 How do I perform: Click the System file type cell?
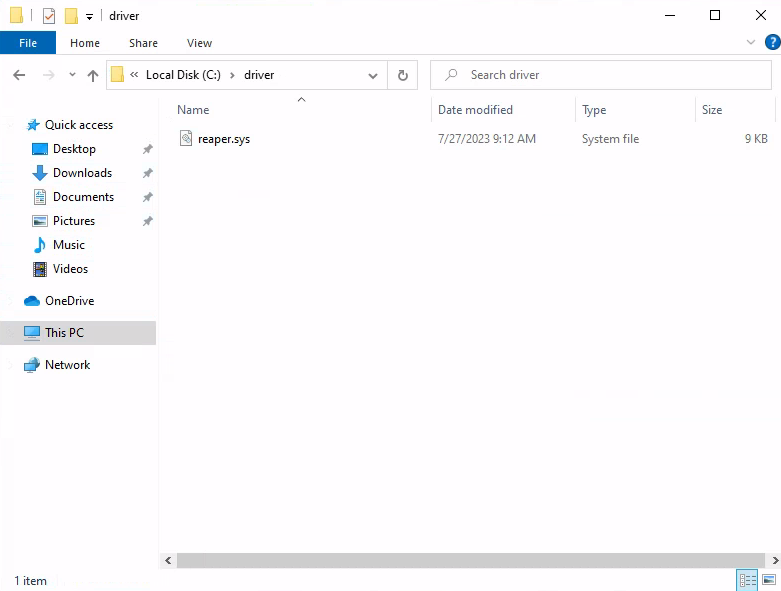[x=610, y=138]
